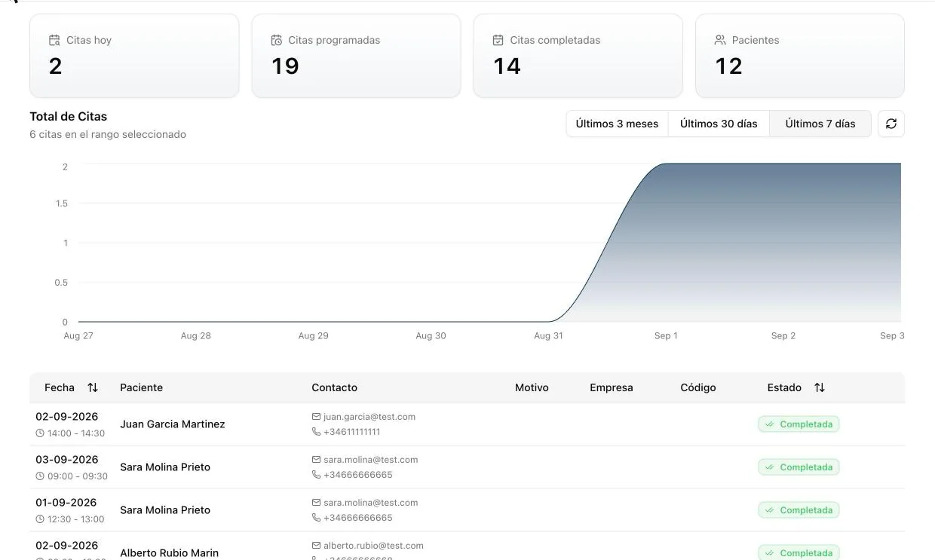The width and height of the screenshot is (935, 560).
Task: Click the phone number +34611111111
Action: point(351,432)
